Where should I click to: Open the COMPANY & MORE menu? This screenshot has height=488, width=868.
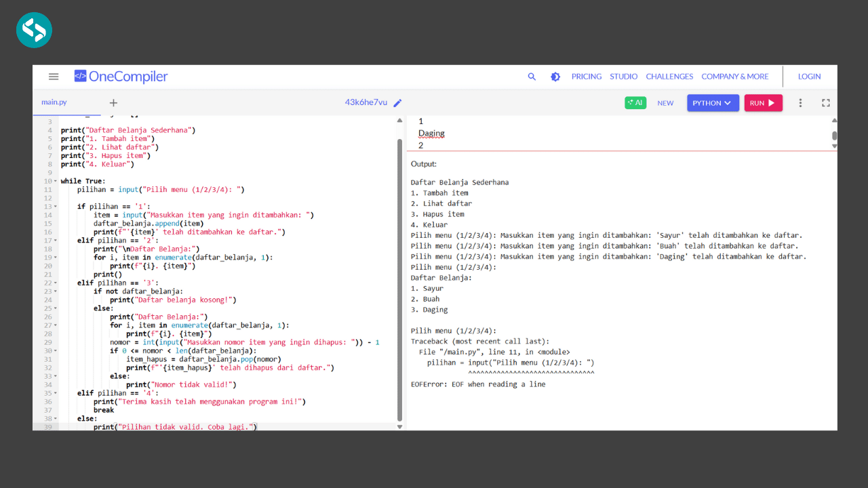735,77
